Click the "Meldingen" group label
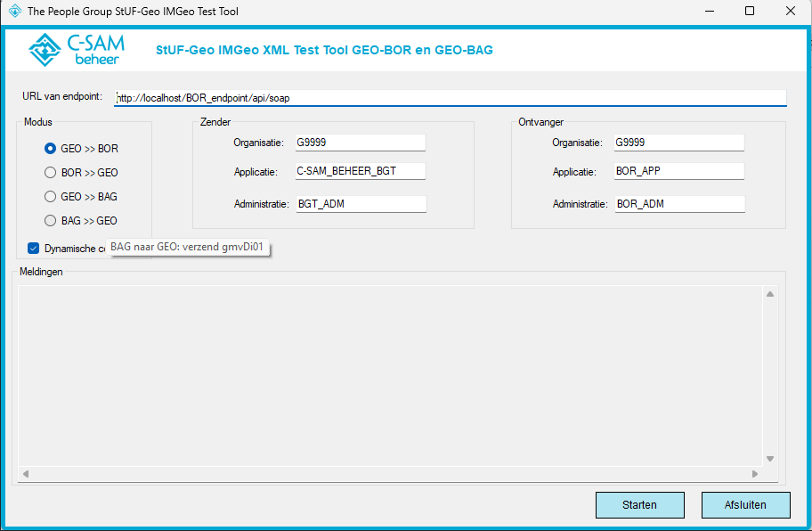 [x=41, y=272]
